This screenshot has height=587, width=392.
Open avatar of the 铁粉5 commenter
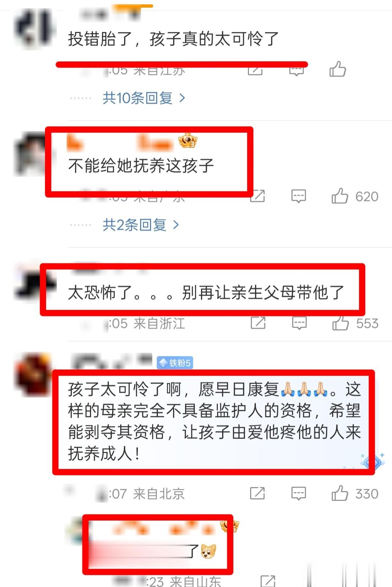tap(33, 374)
